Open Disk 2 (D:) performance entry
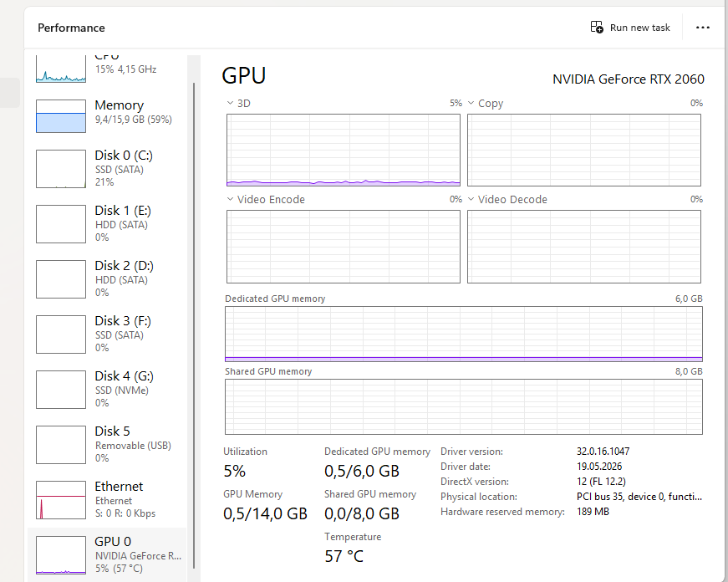This screenshot has height=582, width=728. coord(107,279)
